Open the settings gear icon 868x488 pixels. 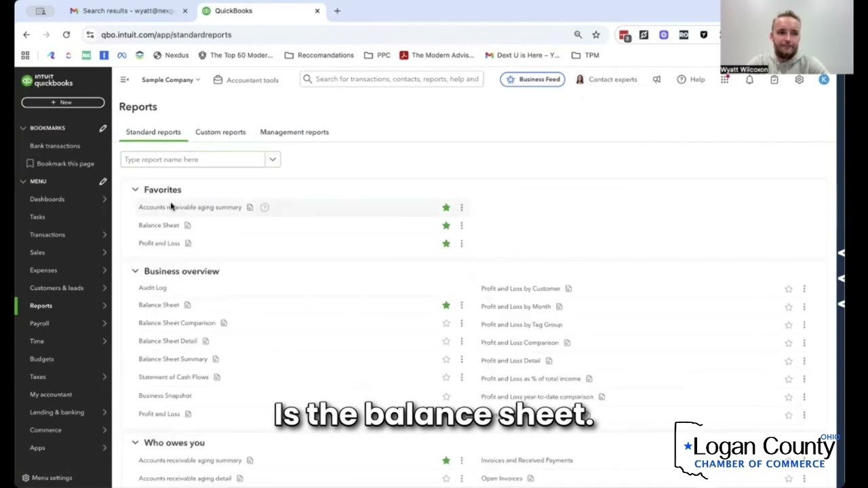(799, 79)
